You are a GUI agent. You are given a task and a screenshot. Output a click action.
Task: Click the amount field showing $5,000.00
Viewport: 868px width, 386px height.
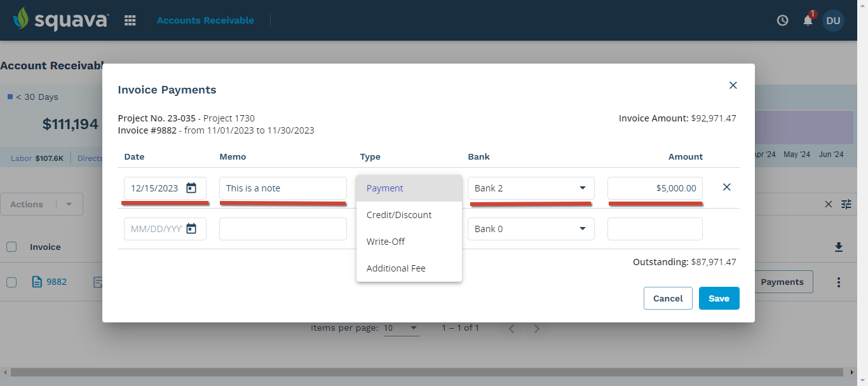[x=654, y=188]
